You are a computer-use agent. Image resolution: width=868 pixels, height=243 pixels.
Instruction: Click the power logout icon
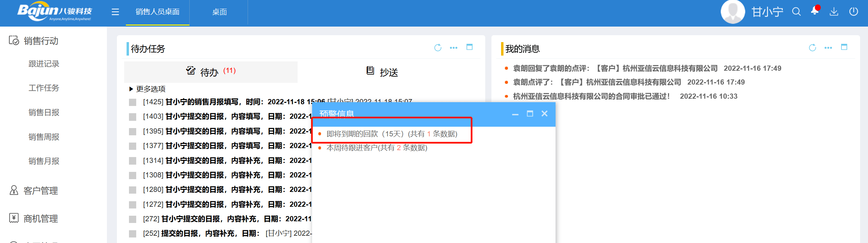pyautogui.click(x=854, y=12)
